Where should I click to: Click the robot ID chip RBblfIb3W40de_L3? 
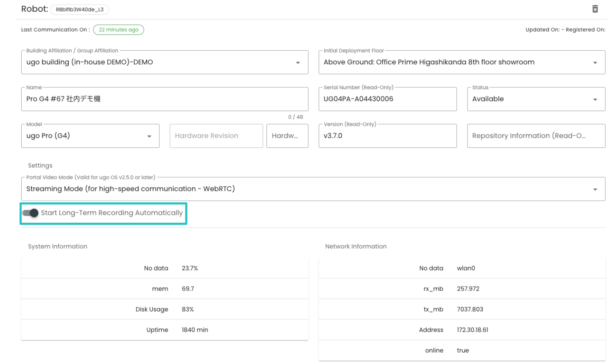(80, 9)
